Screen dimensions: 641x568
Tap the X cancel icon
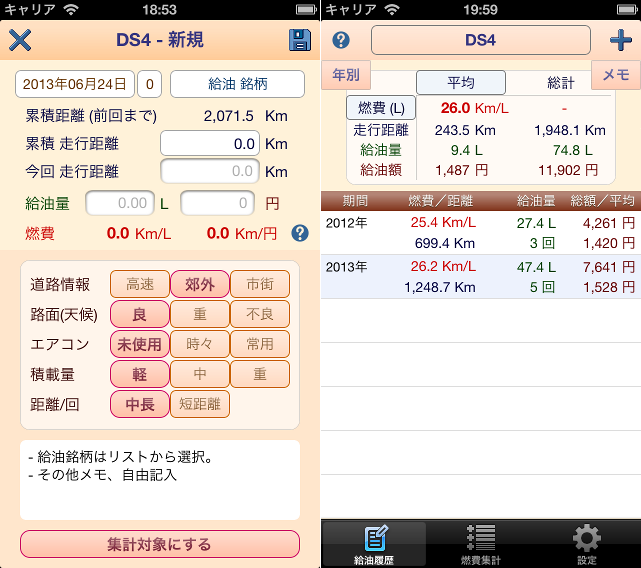pyautogui.click(x=20, y=40)
